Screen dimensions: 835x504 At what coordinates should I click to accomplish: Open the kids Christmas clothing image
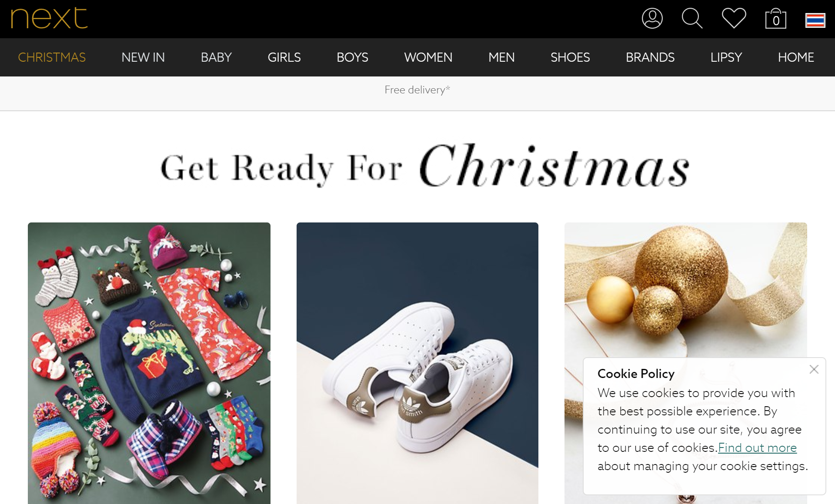coord(149,363)
